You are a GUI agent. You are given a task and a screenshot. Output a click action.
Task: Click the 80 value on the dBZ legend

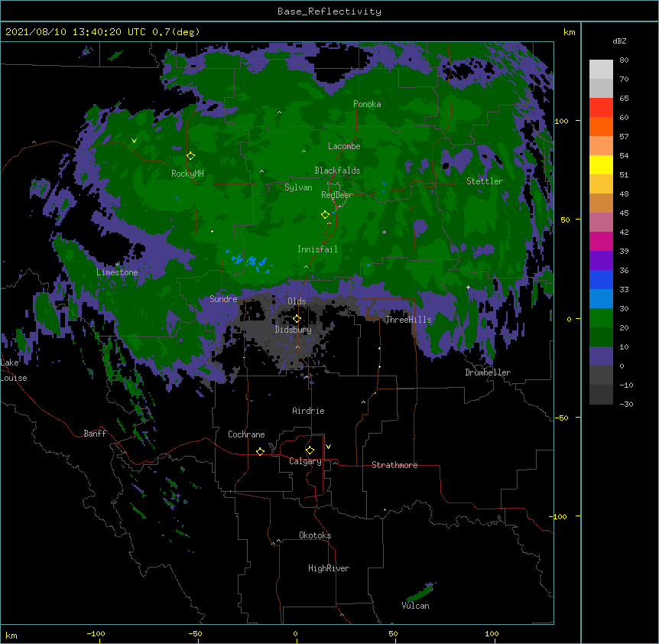coord(624,60)
